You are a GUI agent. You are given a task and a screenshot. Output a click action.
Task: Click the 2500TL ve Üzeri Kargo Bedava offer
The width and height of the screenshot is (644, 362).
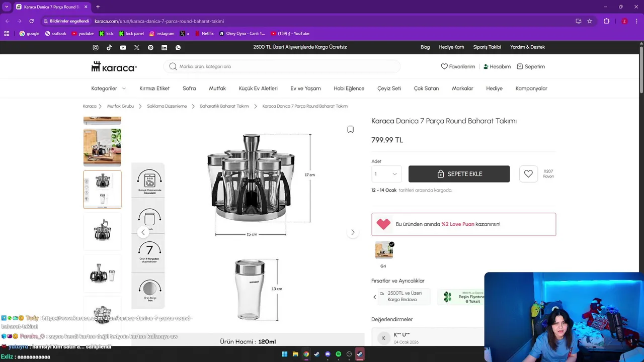click(x=405, y=297)
